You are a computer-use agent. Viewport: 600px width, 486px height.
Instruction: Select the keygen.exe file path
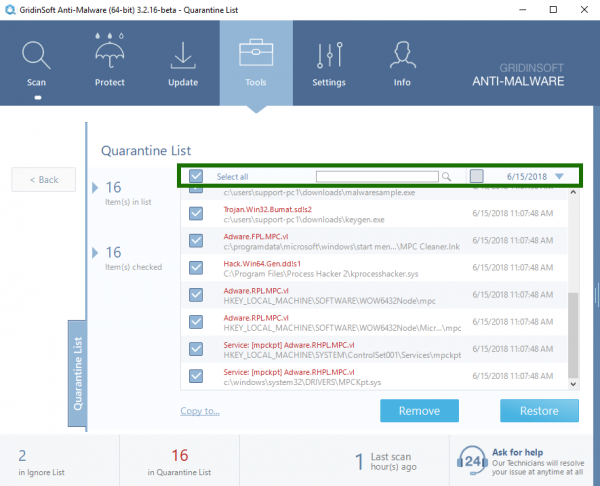pos(304,220)
